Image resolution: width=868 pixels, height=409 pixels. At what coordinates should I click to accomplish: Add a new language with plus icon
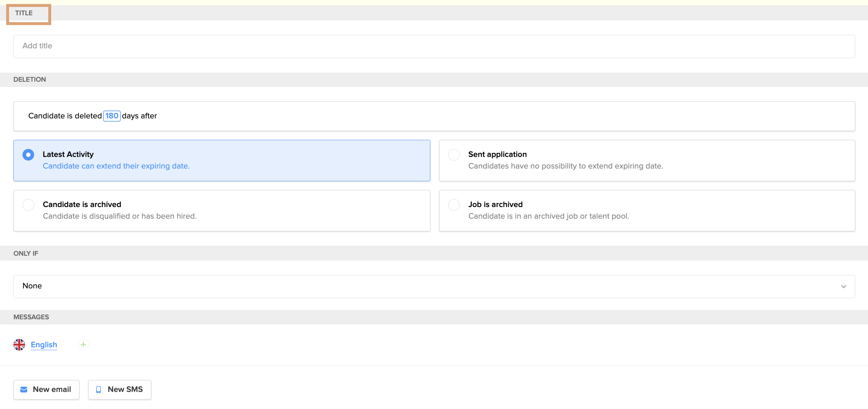83,344
